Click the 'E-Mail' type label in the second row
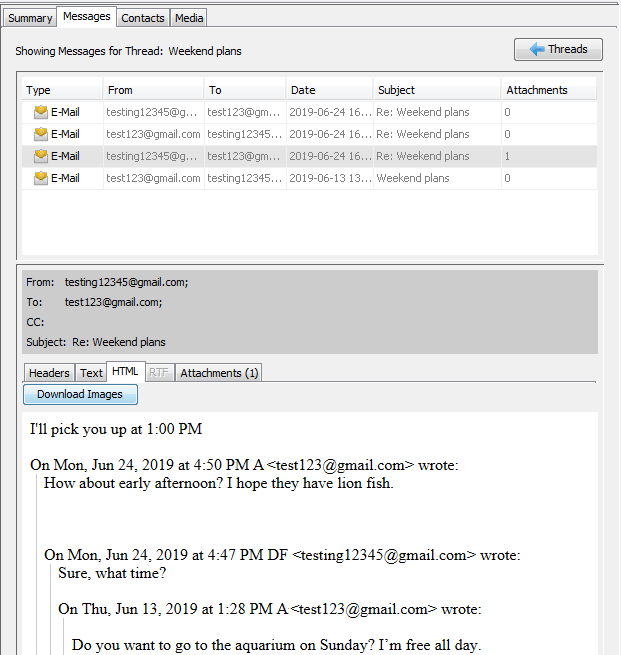621x655 pixels. pyautogui.click(x=65, y=134)
